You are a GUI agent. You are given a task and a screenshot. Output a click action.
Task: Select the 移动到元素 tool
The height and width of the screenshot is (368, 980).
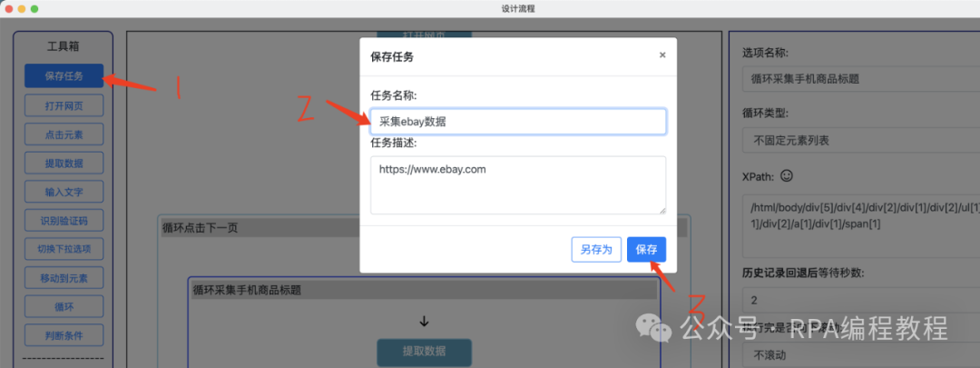point(64,278)
